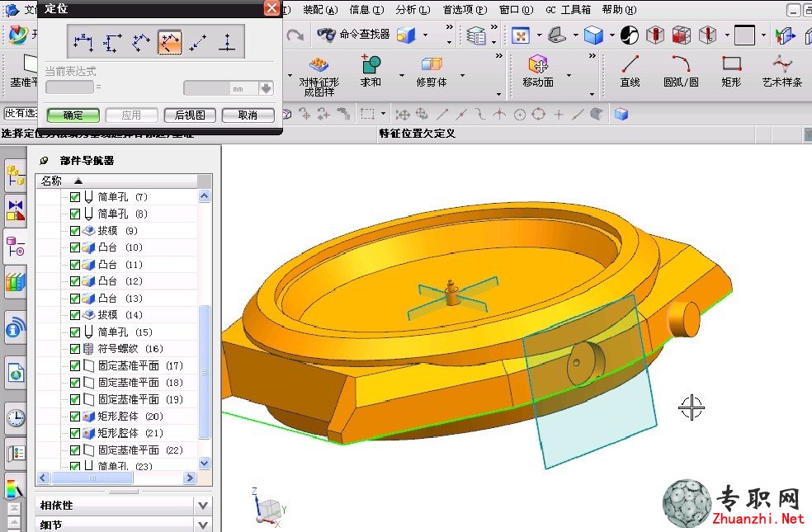Screen dimensions: 812x532
Task: Select the highlighted Perpendicular positioning icon
Action: click(x=170, y=43)
